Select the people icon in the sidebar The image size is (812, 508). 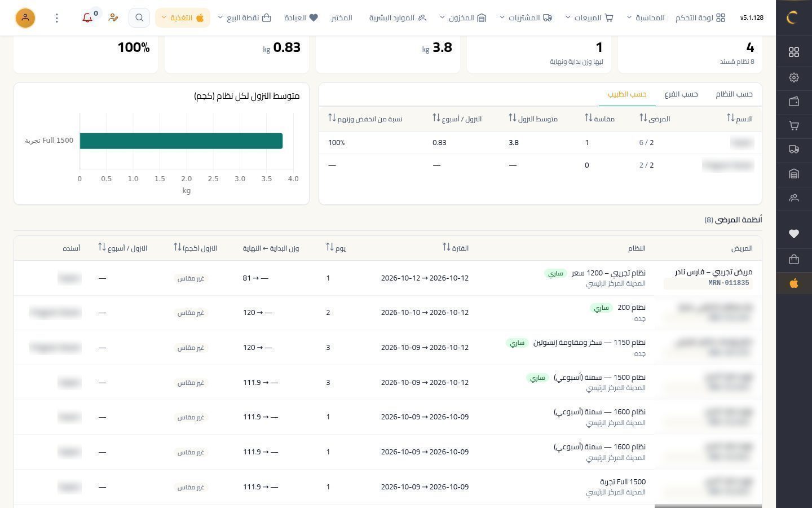coord(794,198)
